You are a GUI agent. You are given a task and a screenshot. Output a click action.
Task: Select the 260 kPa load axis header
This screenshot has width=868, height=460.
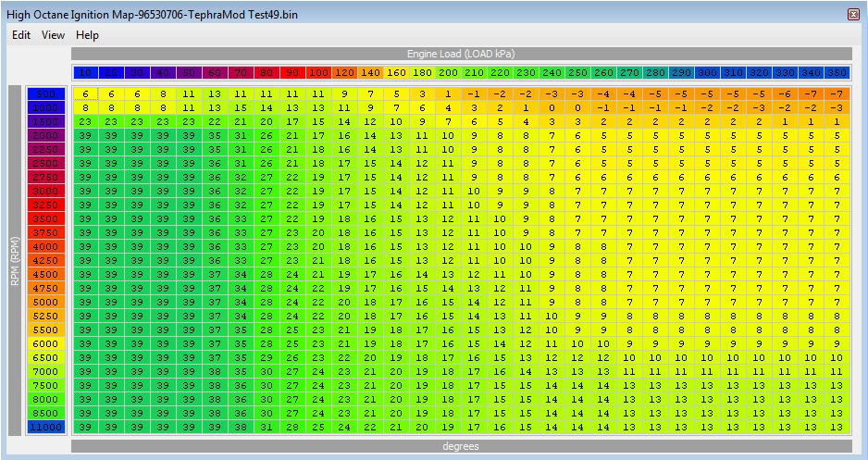point(603,72)
